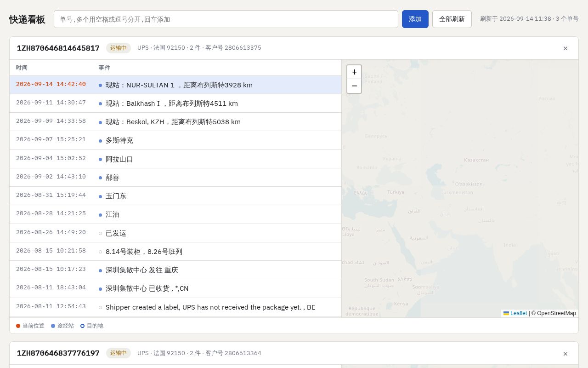The image size is (588, 368).
Task: Click the Қазақстан label on the map
Action: 476,160
